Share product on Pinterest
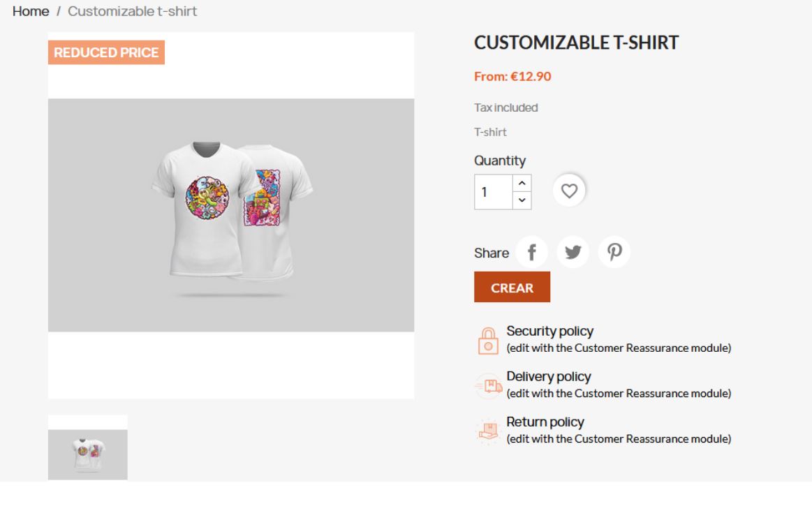The image size is (812, 511). (x=614, y=252)
